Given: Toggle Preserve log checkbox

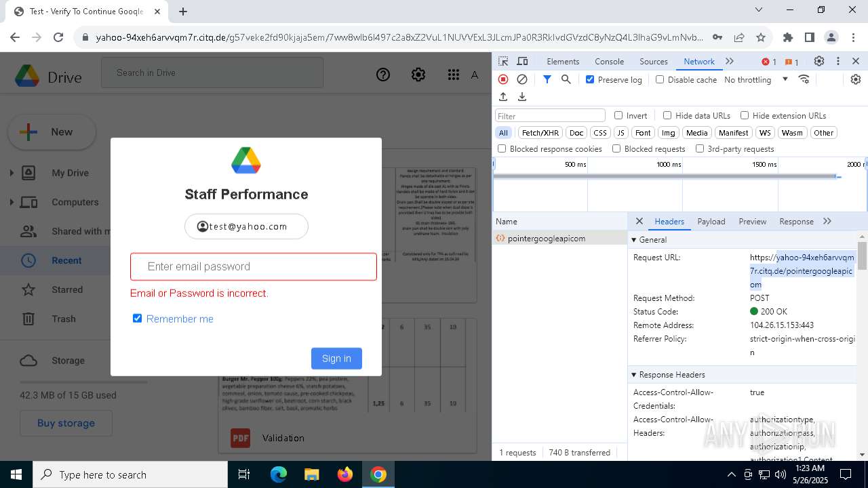Looking at the screenshot, I should [590, 79].
